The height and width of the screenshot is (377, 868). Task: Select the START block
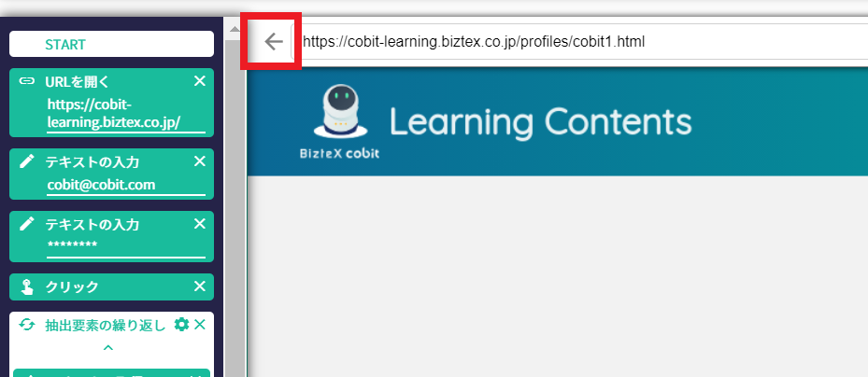112,44
